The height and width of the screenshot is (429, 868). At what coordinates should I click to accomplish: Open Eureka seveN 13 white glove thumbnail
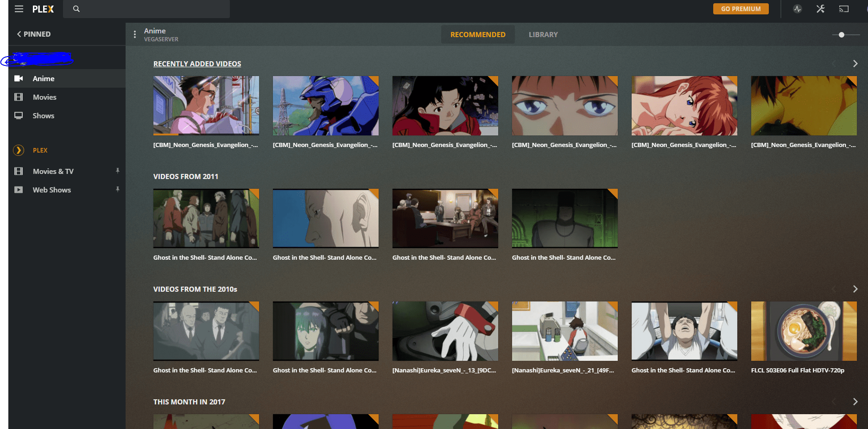tap(445, 331)
